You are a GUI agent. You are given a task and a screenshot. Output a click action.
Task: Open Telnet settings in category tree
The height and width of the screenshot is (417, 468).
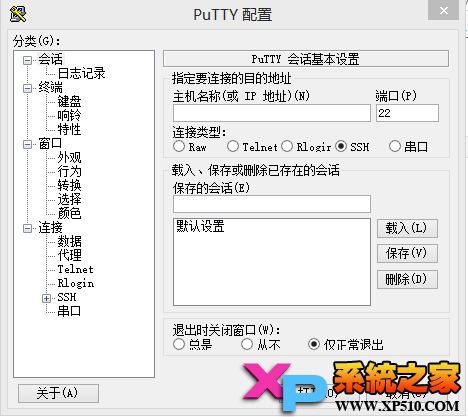(x=75, y=269)
